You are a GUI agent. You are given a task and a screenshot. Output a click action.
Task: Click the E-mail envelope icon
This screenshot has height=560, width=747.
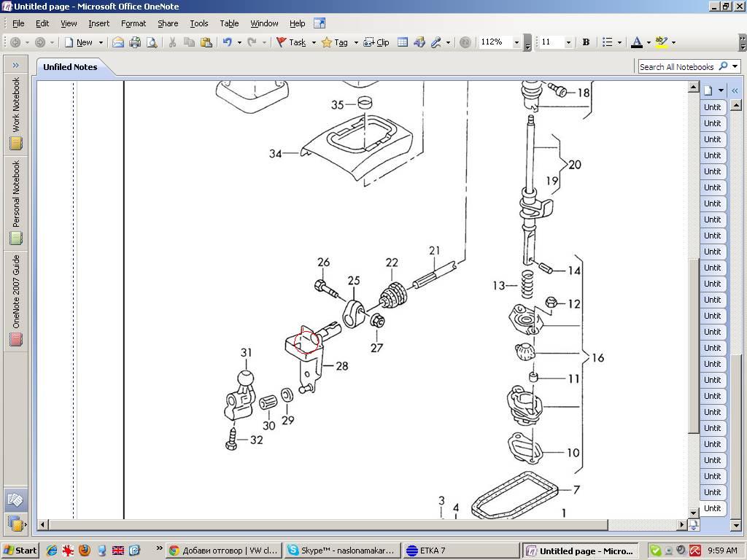pos(118,42)
